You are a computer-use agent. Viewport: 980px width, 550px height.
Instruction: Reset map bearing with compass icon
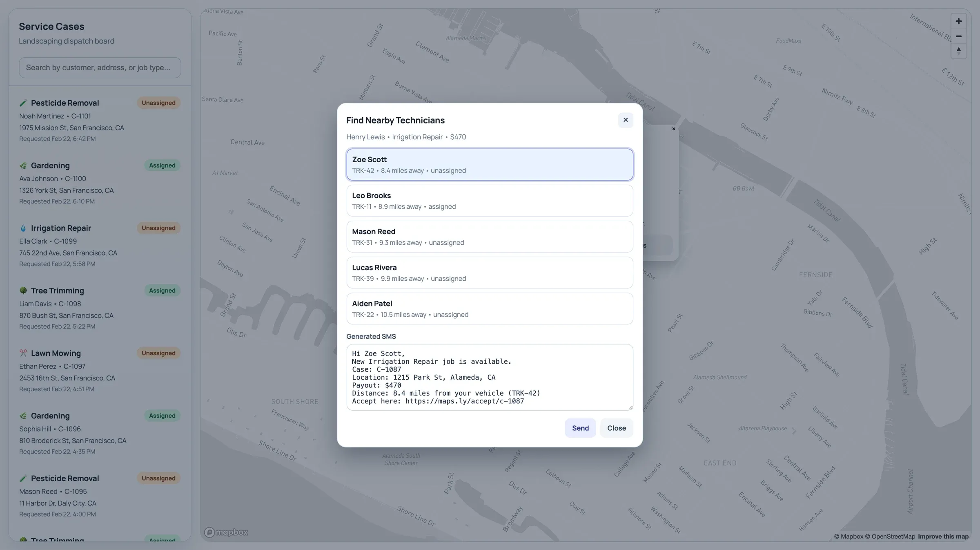pos(958,51)
